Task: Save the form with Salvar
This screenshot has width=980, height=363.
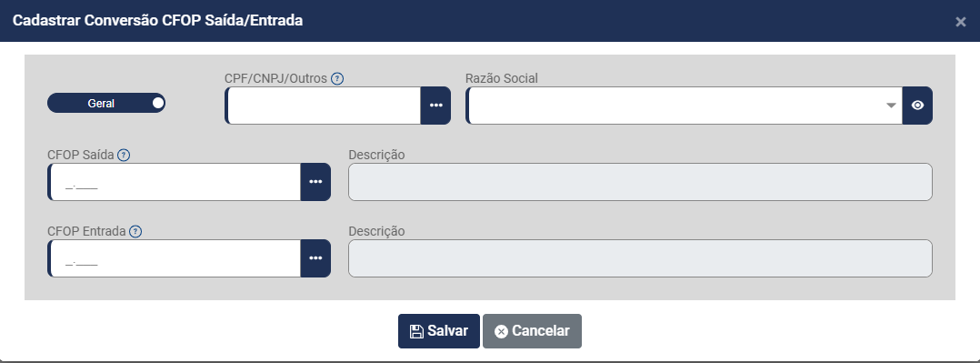Action: [x=439, y=331]
